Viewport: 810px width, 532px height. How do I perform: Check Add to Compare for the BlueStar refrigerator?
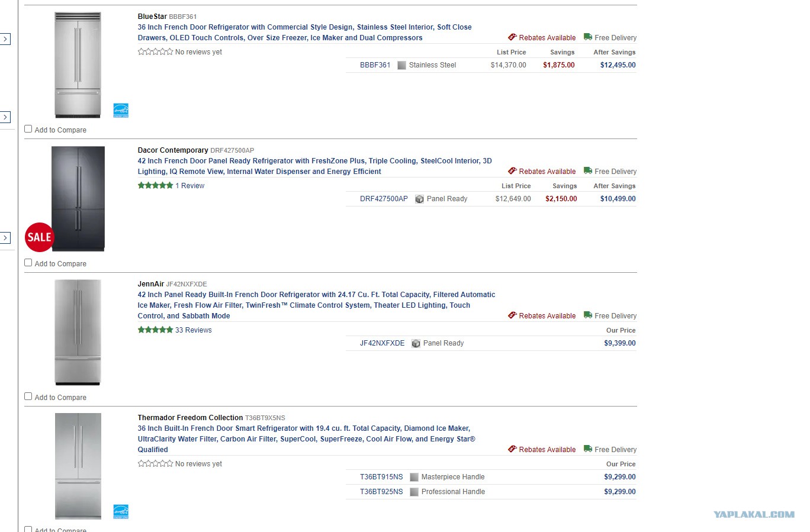click(x=28, y=129)
